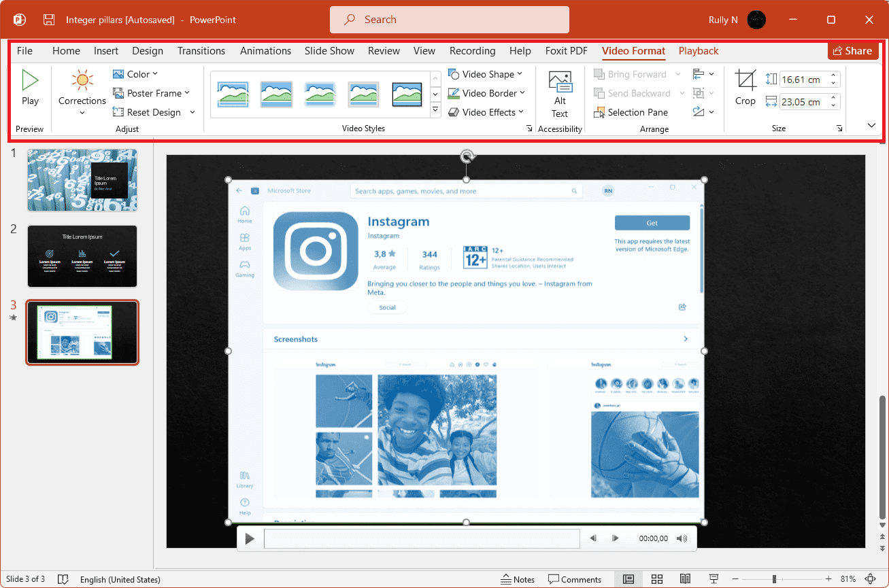The image size is (889, 588).
Task: Switch to the Home tab
Action: pyautogui.click(x=66, y=51)
